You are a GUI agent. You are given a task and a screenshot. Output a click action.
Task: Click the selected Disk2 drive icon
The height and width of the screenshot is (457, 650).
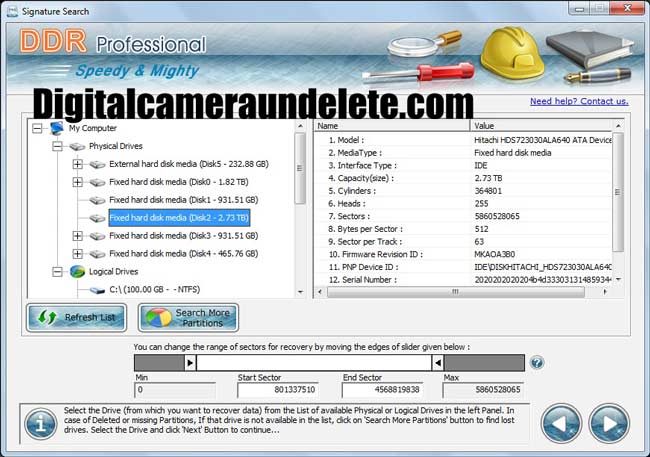point(97,218)
